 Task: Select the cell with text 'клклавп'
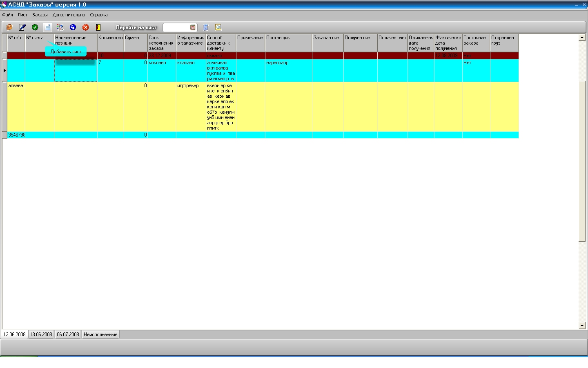(162, 70)
